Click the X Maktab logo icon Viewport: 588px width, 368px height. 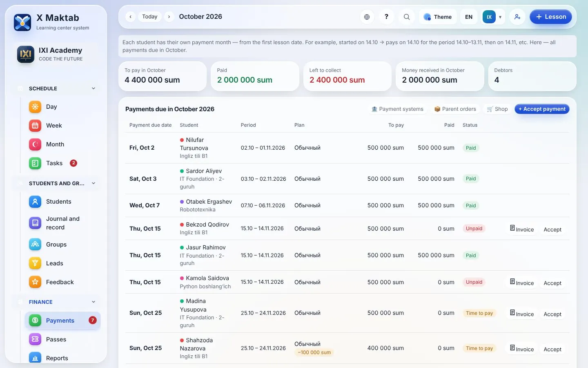pos(22,22)
